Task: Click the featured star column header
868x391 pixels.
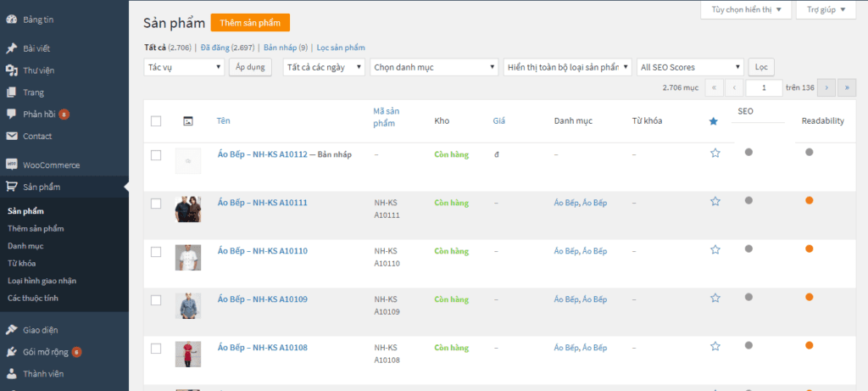Action: (714, 120)
